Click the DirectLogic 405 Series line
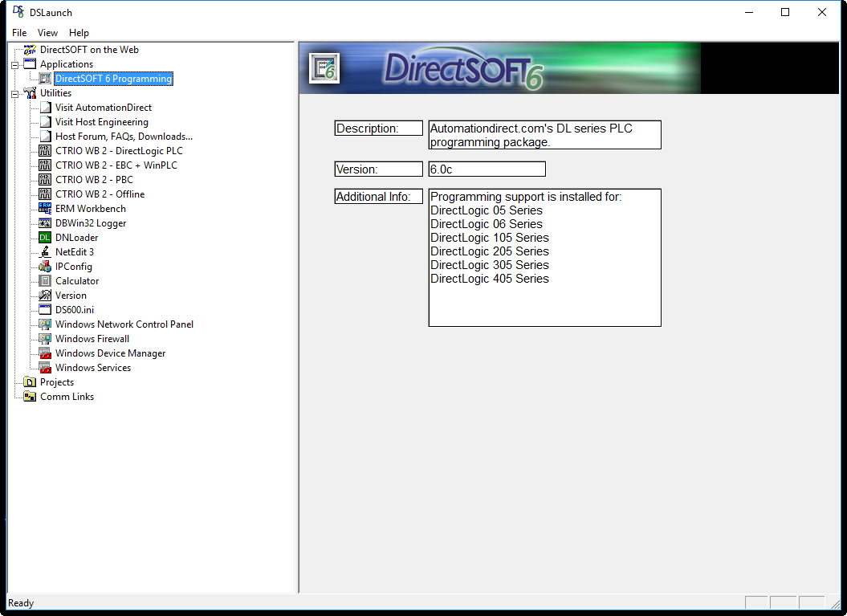This screenshot has height=616, width=847. pyautogui.click(x=490, y=279)
